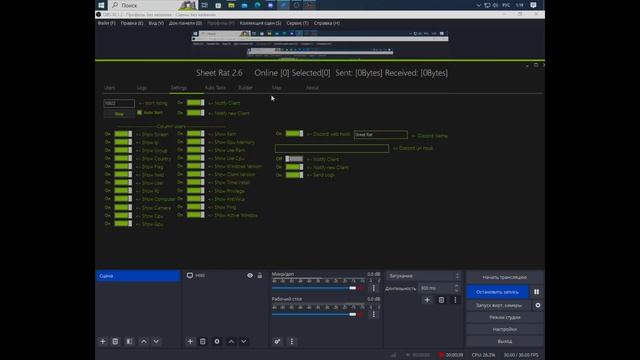Open OBS Настройки button
The width and height of the screenshot is (640, 360).
[x=504, y=329]
